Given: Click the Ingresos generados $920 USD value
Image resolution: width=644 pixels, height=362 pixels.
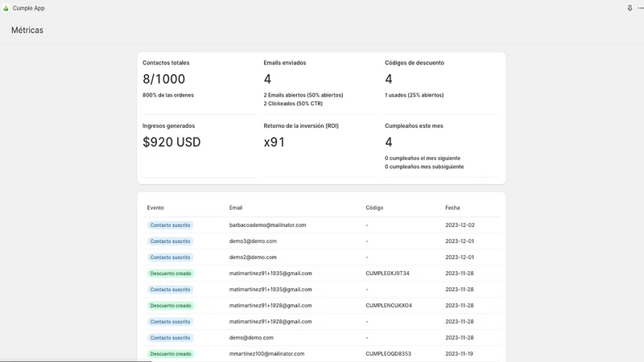Looking at the screenshot, I should [171, 142].
